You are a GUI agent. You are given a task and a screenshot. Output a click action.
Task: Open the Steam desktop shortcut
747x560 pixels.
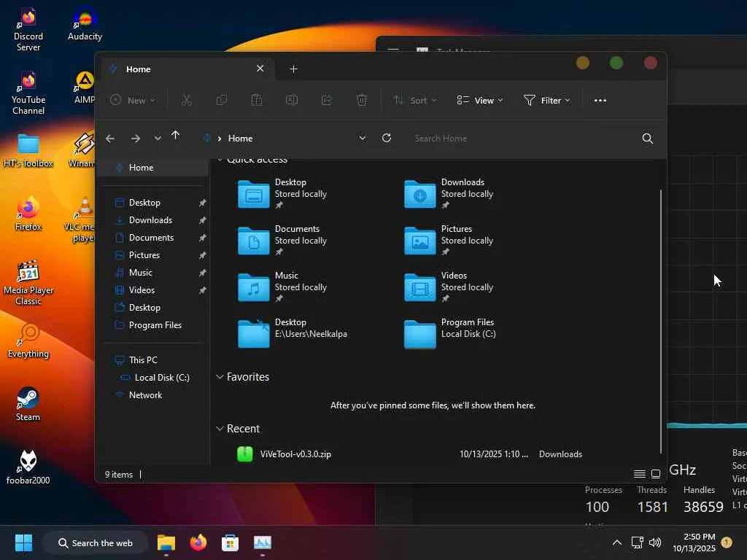28,404
